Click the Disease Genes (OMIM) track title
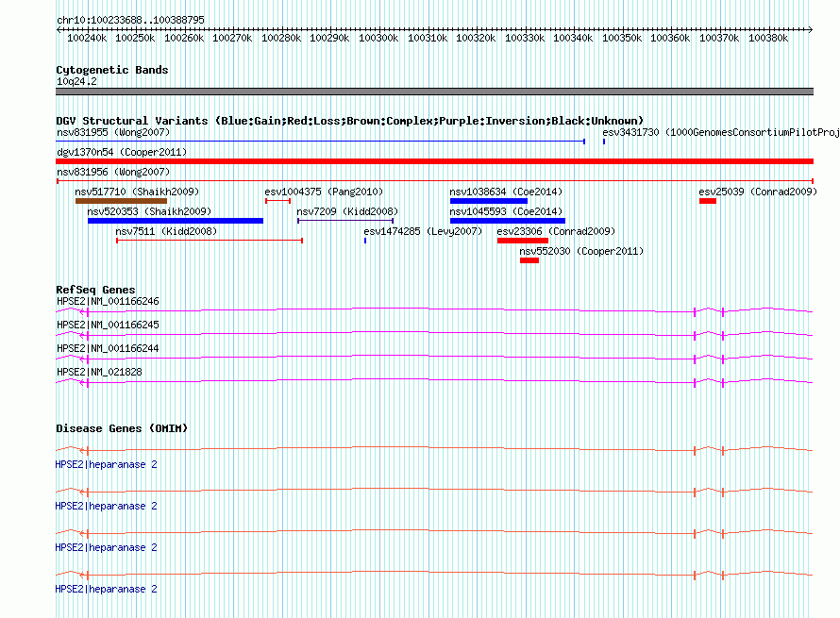840x618 pixels. (x=122, y=428)
